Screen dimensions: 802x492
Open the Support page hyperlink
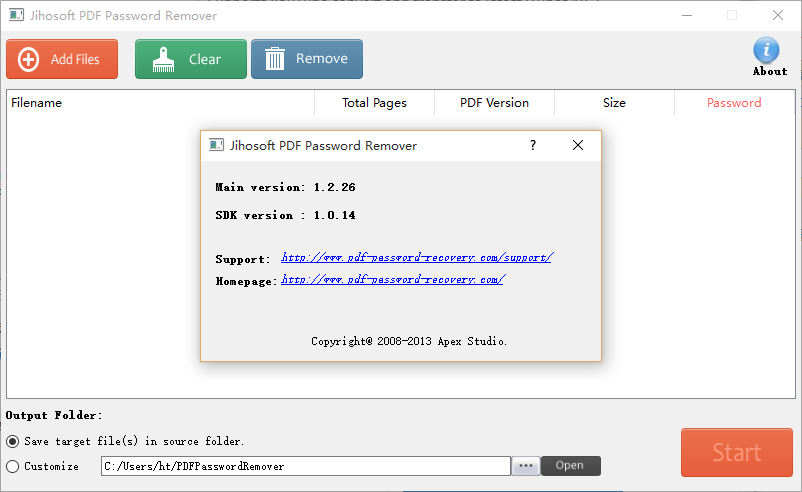click(416, 258)
